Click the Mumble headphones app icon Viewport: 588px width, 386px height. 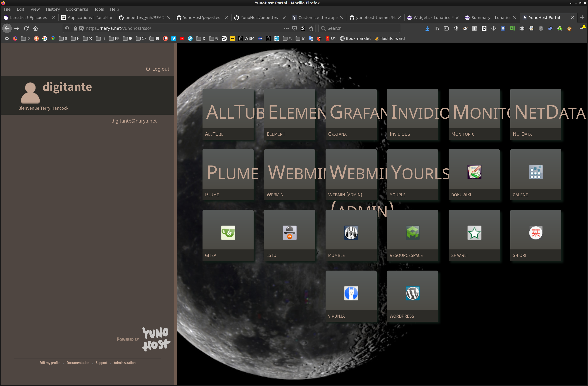(351, 232)
